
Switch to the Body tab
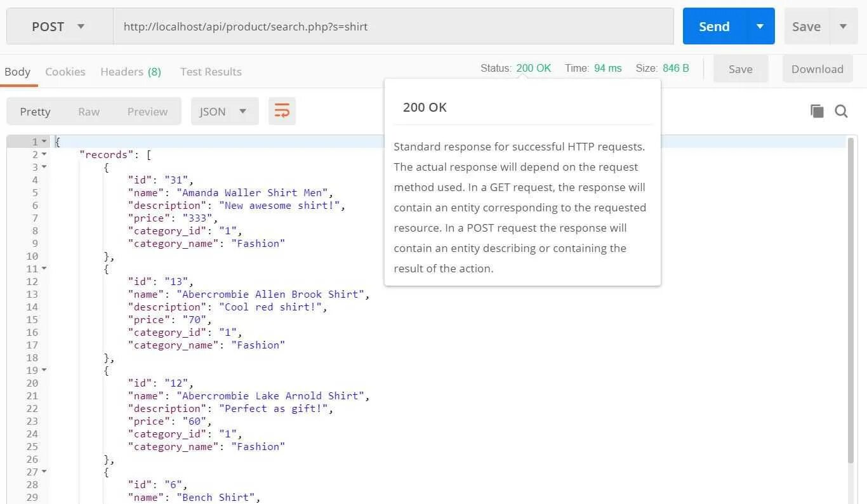(17, 72)
